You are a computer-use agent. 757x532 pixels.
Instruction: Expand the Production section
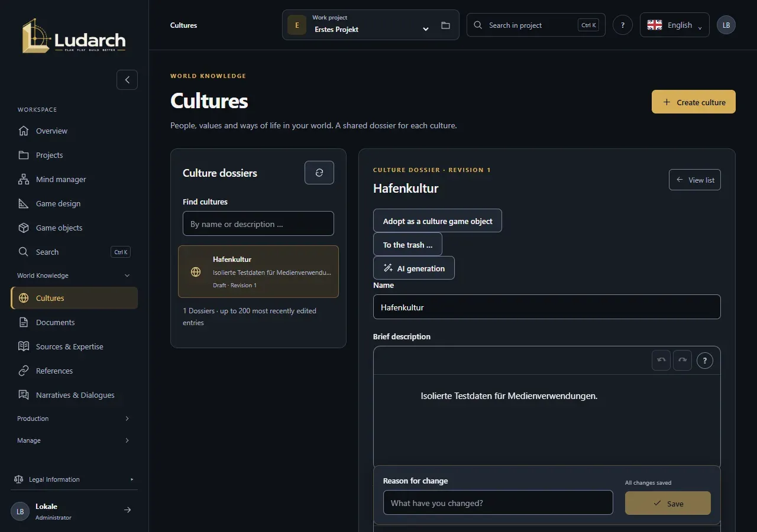74,419
